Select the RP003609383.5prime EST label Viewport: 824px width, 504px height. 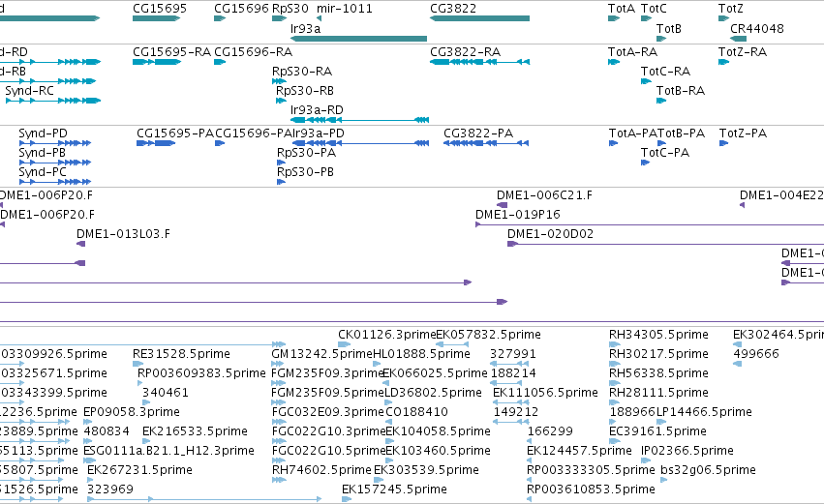pos(201,373)
